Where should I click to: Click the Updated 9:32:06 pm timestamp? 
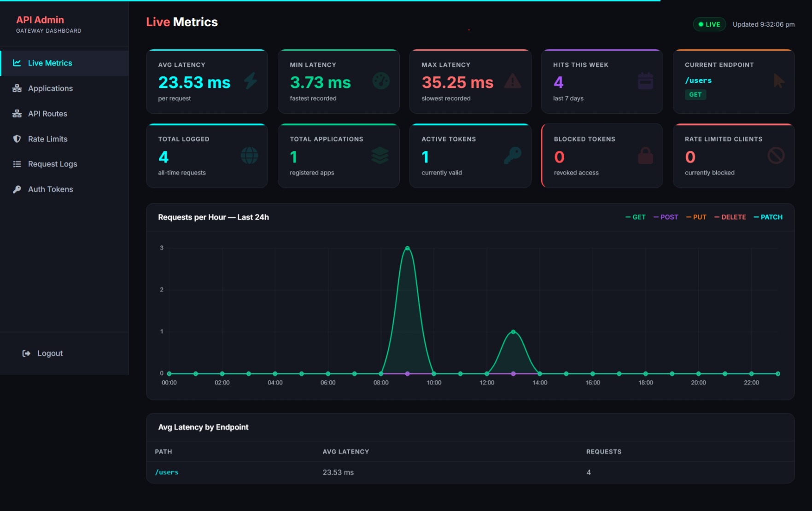click(764, 24)
